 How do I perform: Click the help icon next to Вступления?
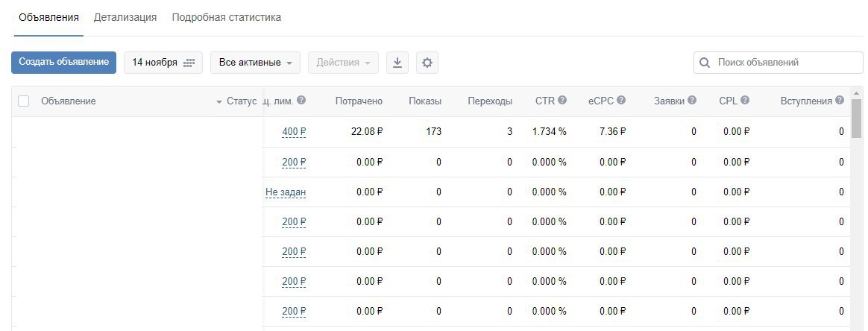[x=840, y=100]
